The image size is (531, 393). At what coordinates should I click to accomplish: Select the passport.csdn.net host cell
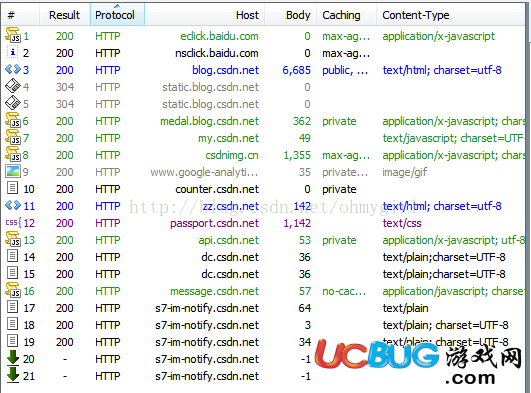click(214, 223)
